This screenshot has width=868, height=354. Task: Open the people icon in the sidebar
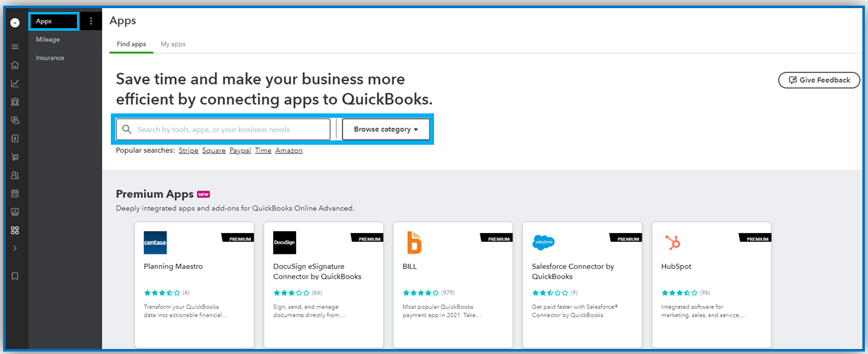click(15, 175)
